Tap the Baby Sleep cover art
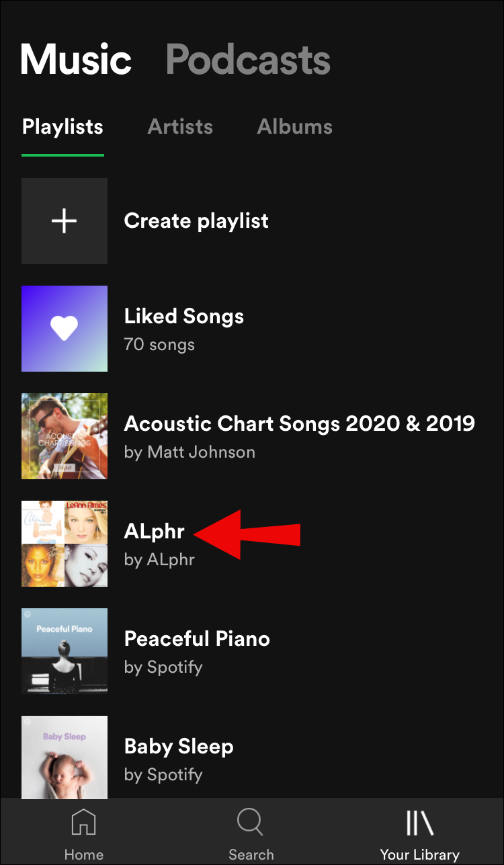This screenshot has width=504, height=865. pyautogui.click(x=65, y=756)
